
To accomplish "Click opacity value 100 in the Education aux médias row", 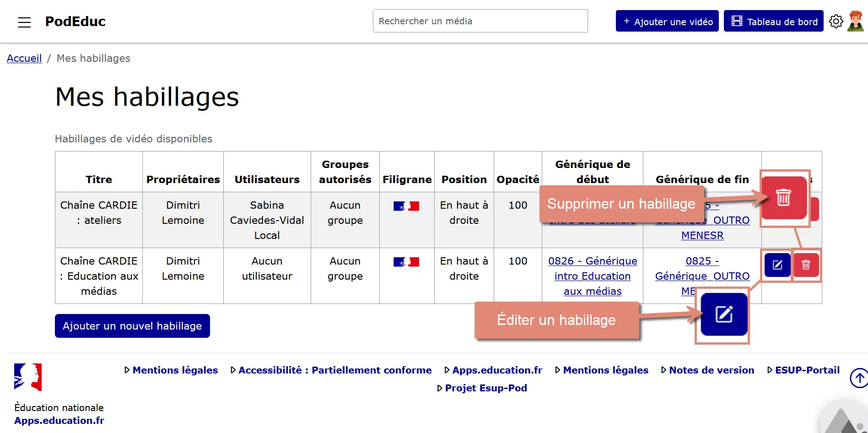I will click(x=518, y=261).
